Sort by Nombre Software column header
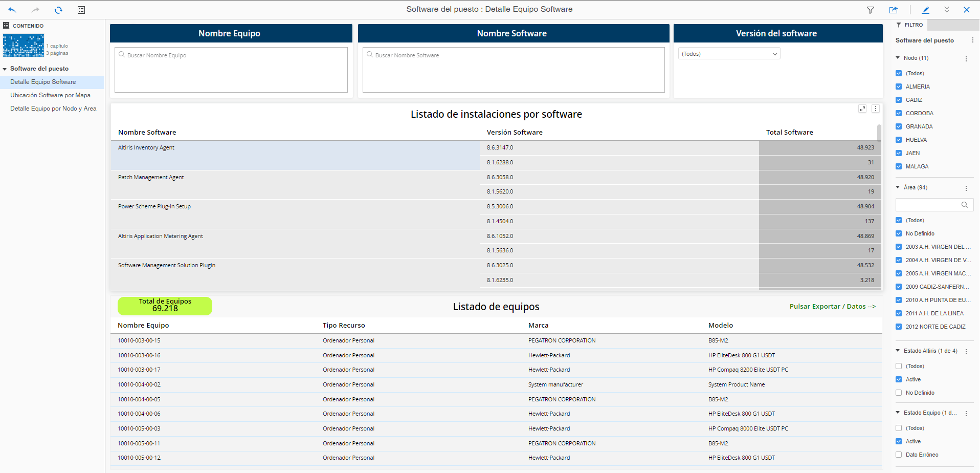This screenshot has height=473, width=980. tap(147, 132)
